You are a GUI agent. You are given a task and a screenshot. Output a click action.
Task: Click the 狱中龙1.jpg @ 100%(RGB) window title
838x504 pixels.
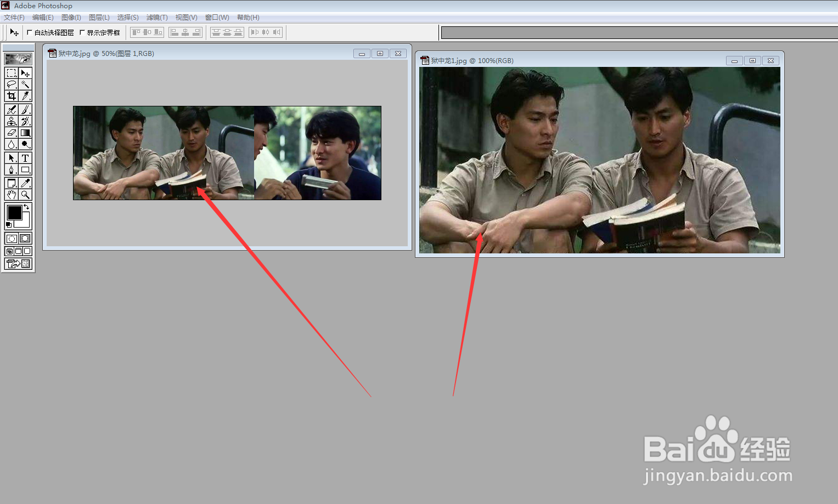(473, 60)
